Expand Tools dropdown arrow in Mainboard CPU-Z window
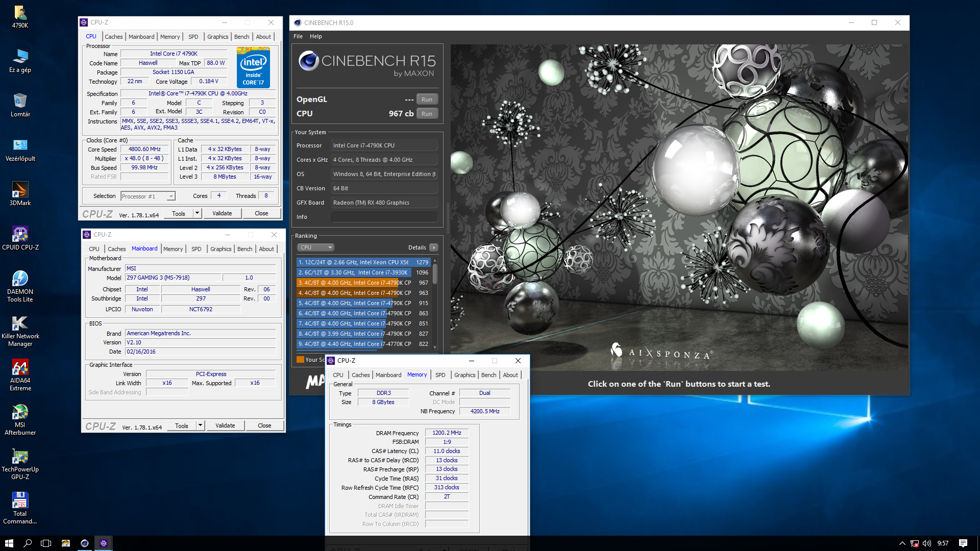 [x=201, y=425]
